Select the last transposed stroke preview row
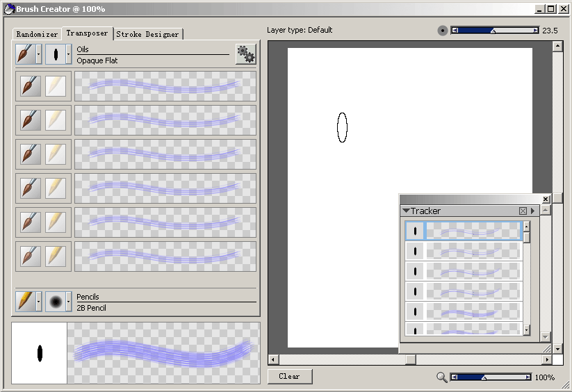572x392 pixels. pos(165,256)
